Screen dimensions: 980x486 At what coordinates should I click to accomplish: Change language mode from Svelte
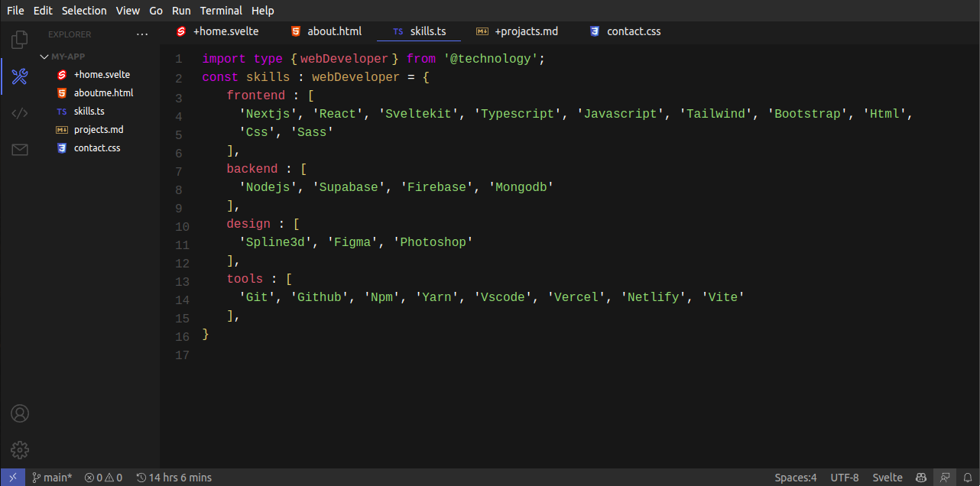point(887,478)
